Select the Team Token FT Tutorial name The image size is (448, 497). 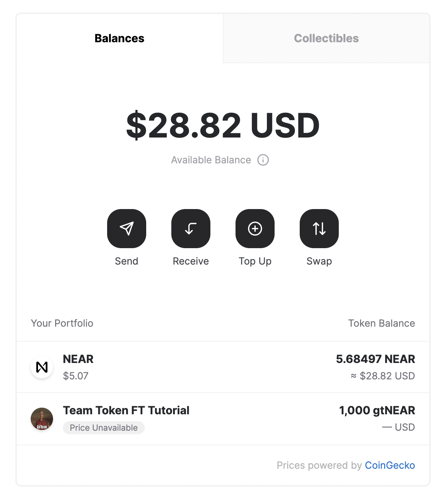click(x=126, y=410)
